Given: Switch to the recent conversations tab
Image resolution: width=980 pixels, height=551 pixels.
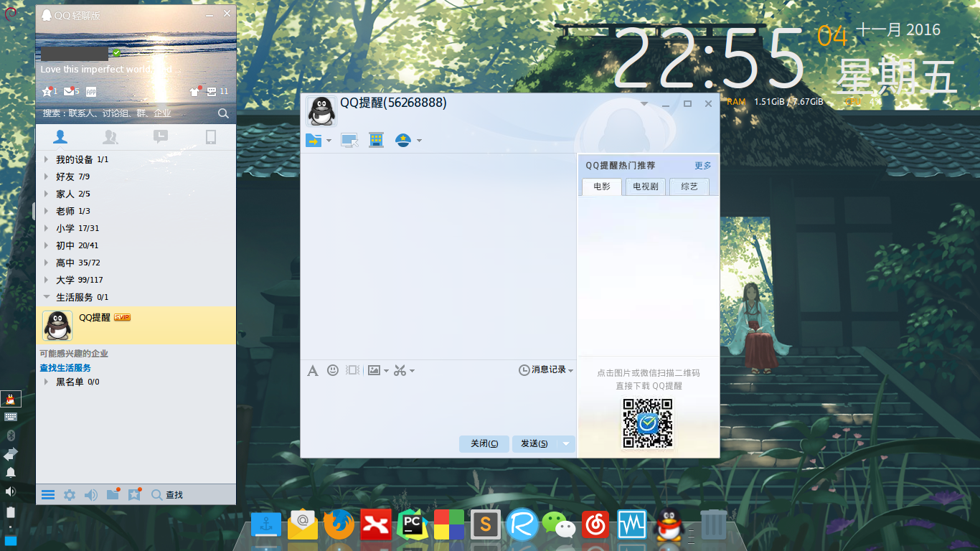Looking at the screenshot, I should [161, 136].
